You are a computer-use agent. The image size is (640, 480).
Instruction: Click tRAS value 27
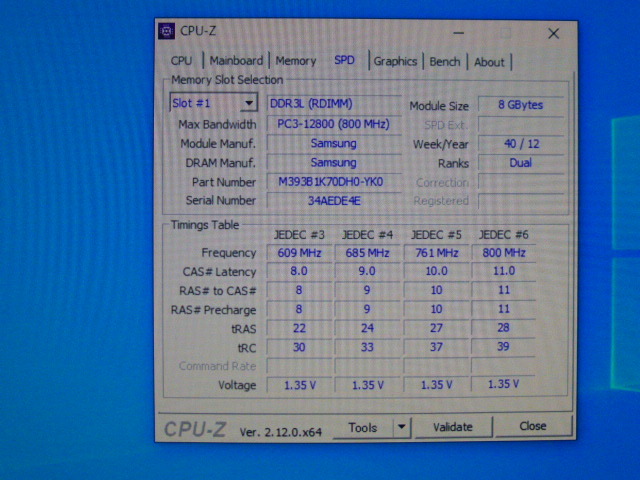436,328
